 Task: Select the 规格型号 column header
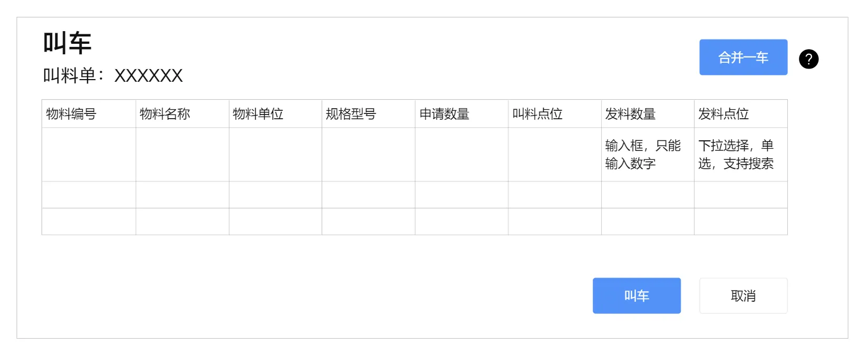[x=368, y=114]
